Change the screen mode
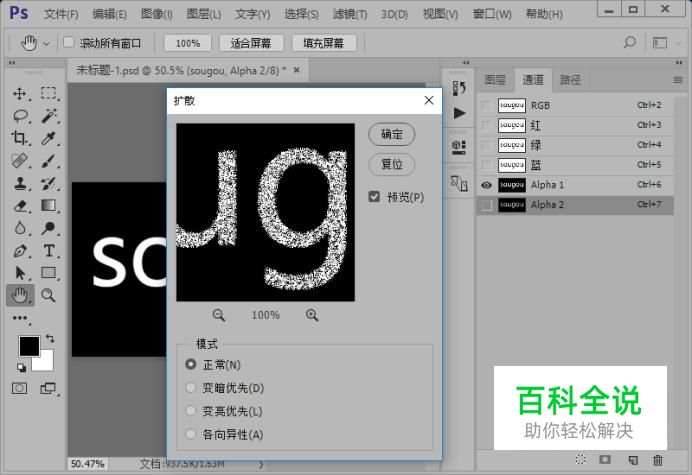This screenshot has width=692, height=475. [x=49, y=388]
